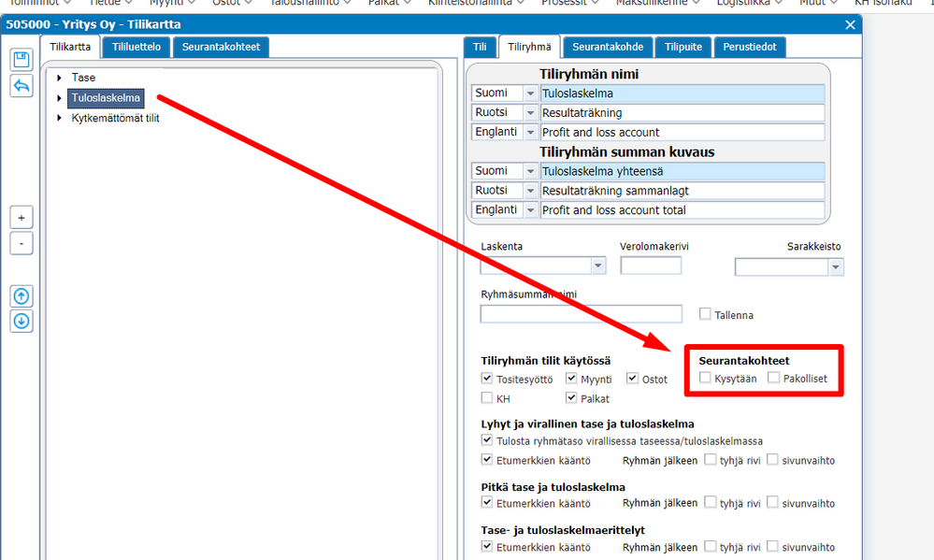The image size is (934, 560).
Task: Toggle Etumerkkien kääntö under Tase- ja tuloslaskelmaerittelyt
Action: [487, 546]
